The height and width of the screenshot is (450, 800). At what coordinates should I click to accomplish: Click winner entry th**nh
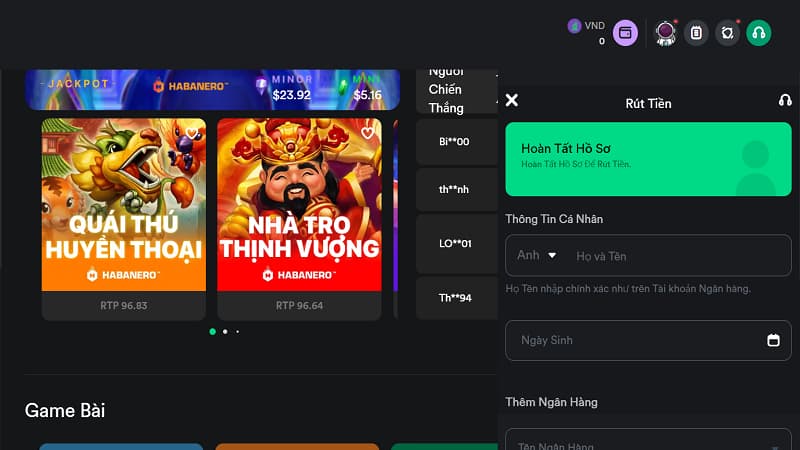tap(457, 189)
